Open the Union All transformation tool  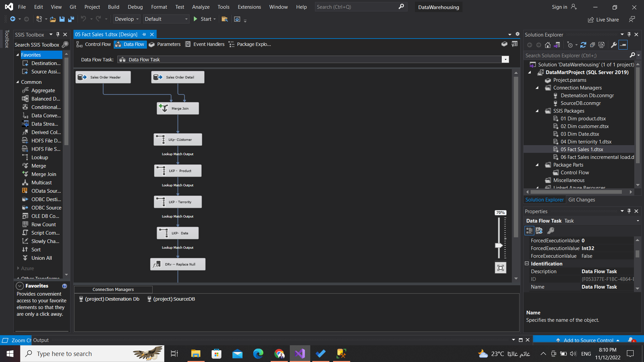[41, 258]
